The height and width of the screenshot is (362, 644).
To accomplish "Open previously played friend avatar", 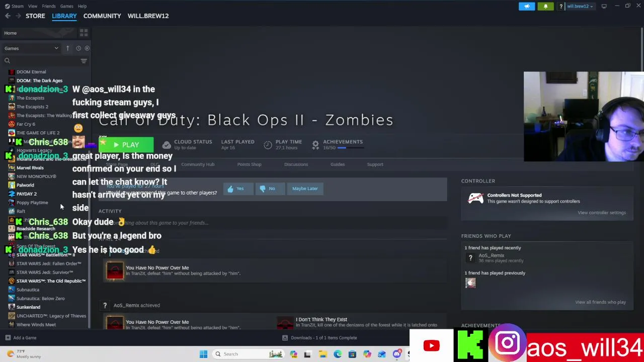I will tap(470, 283).
